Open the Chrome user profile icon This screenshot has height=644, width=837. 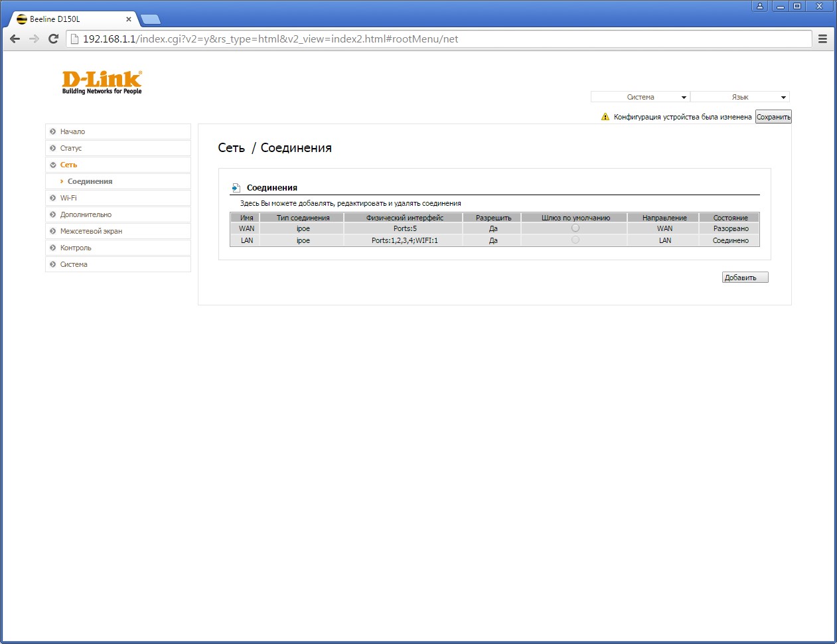[760, 6]
